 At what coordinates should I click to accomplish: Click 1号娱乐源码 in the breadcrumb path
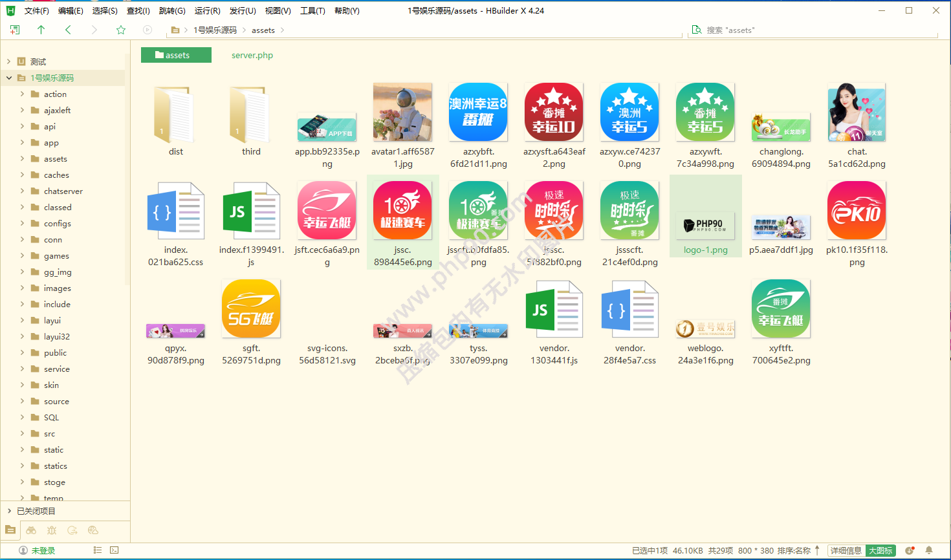pos(215,30)
